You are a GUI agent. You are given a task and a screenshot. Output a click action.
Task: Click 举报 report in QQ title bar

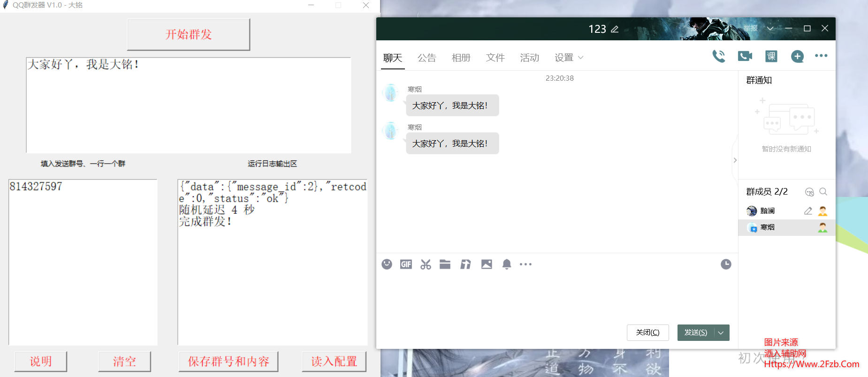click(x=750, y=28)
